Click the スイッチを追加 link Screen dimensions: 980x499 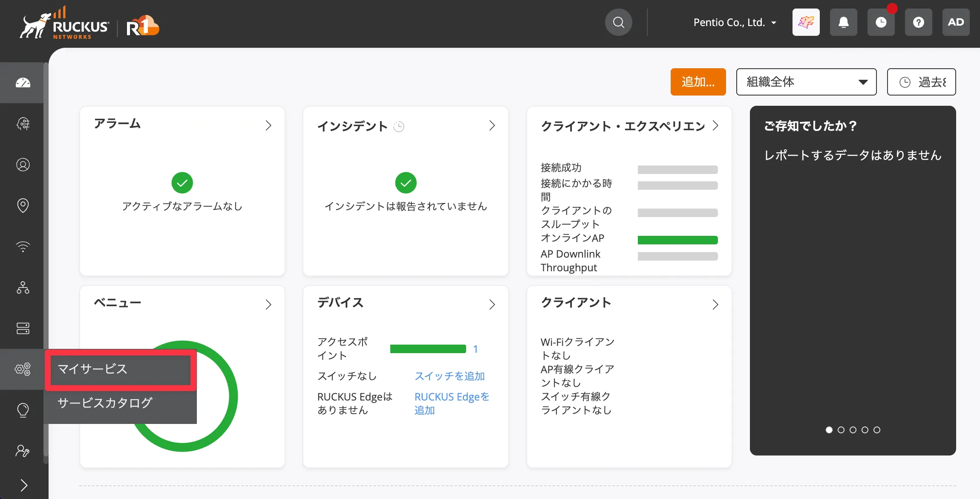pyautogui.click(x=450, y=376)
